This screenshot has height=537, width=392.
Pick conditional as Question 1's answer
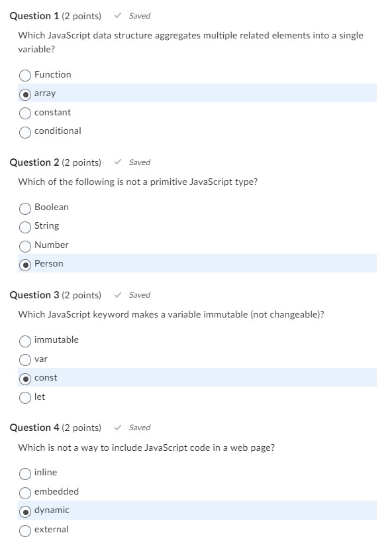[x=24, y=131]
